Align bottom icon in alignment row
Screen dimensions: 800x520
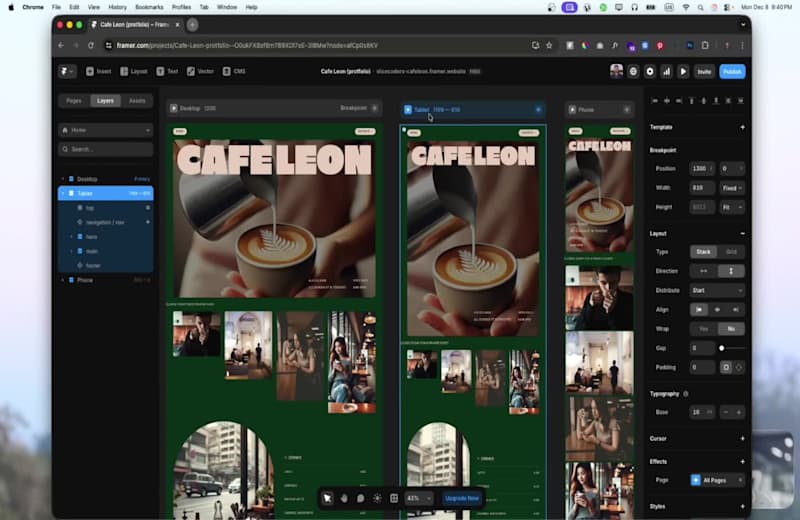[716, 101]
